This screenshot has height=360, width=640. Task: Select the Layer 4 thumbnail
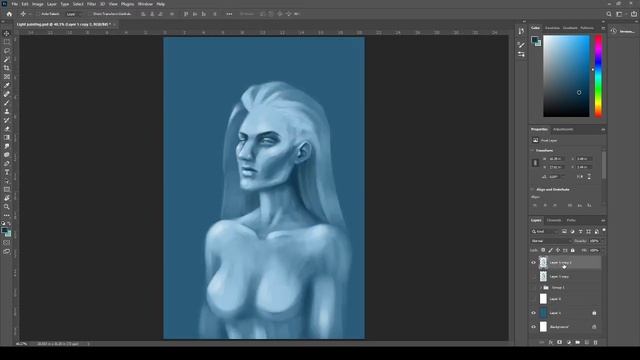click(x=543, y=299)
